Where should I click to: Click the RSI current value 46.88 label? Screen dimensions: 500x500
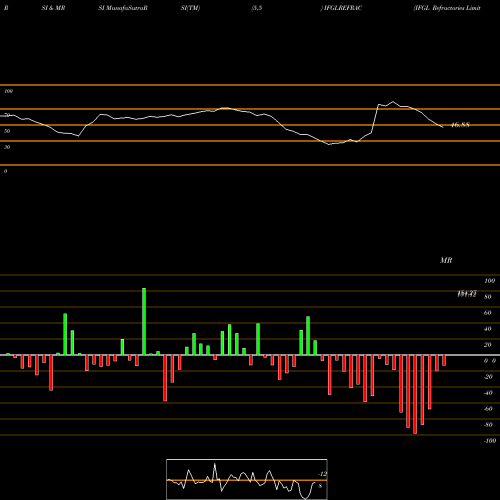pyautogui.click(x=460, y=125)
